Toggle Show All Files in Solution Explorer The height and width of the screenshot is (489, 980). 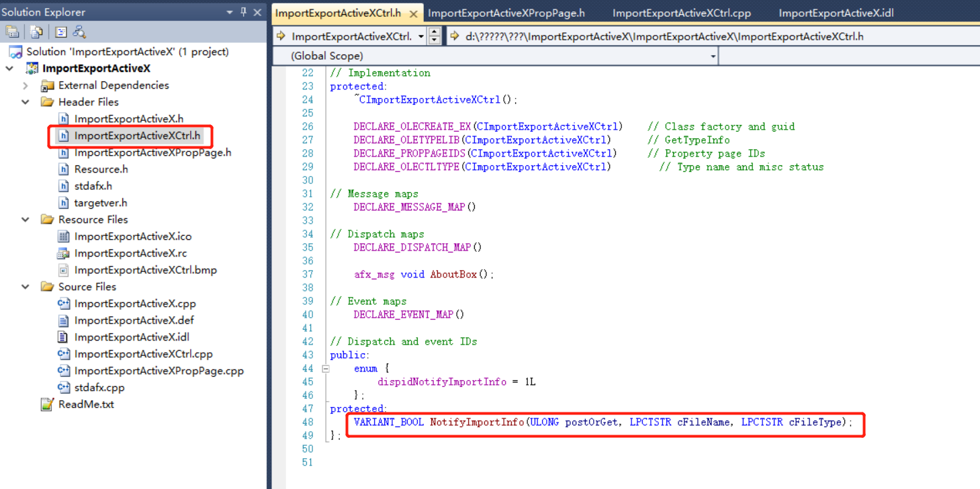tap(34, 32)
